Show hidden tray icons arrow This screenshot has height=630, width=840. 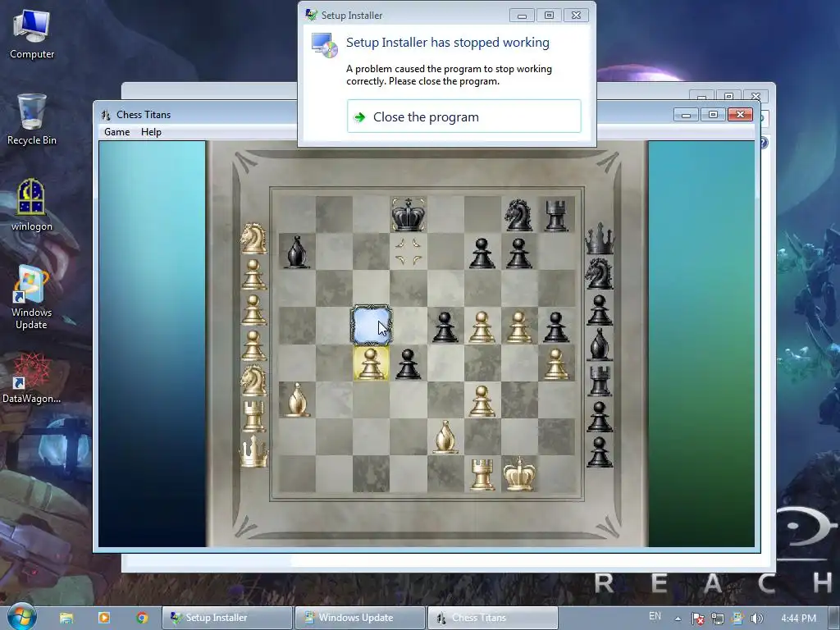pyautogui.click(x=678, y=619)
